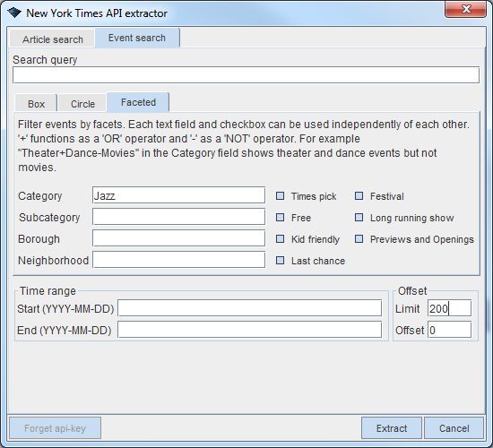Switch to the Article search tab
The height and width of the screenshot is (448, 493).
[x=53, y=39]
